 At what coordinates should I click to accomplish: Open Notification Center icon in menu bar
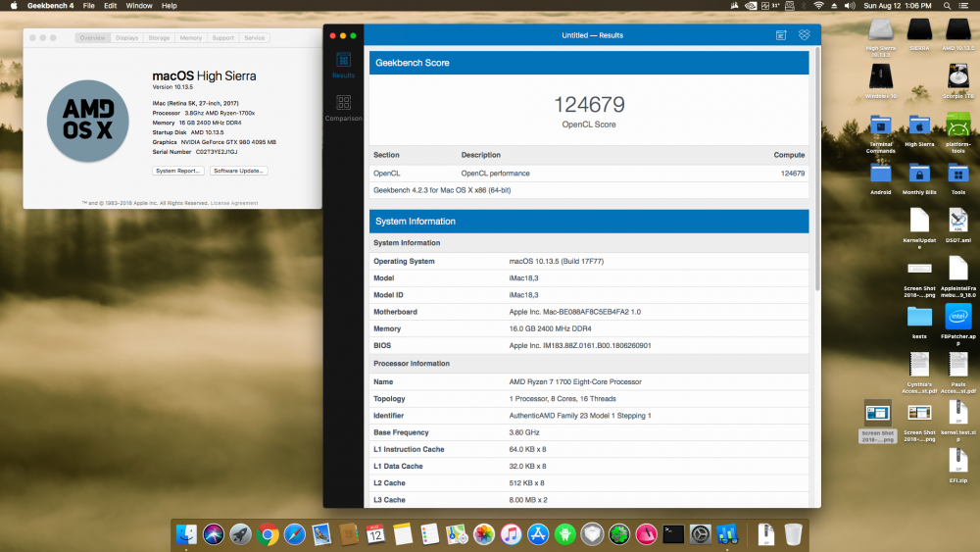(x=963, y=6)
